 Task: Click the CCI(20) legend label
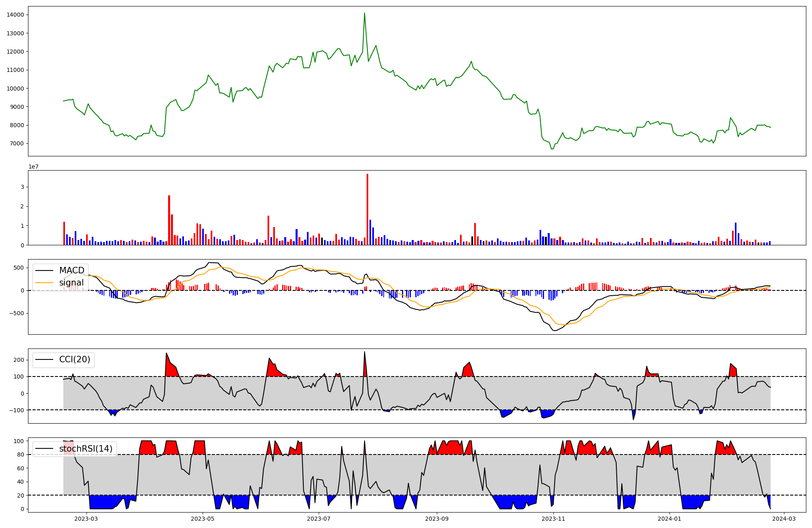point(75,360)
